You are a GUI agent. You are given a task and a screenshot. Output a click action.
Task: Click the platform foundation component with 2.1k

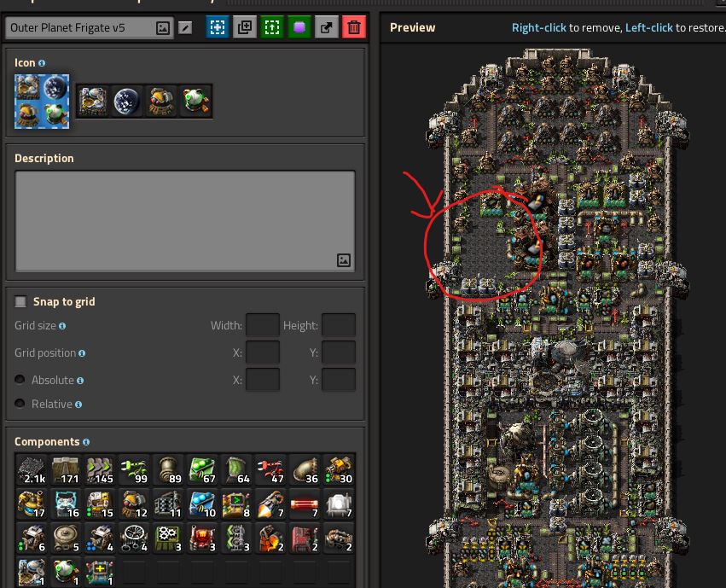coord(32,469)
